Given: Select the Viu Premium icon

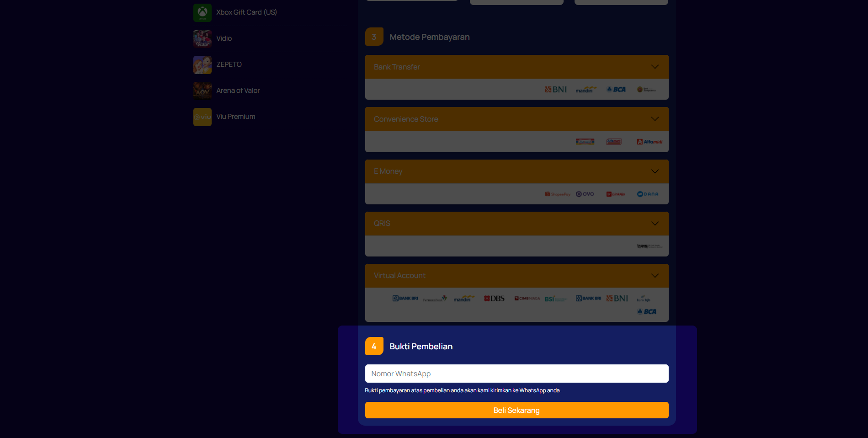Looking at the screenshot, I should point(202,117).
